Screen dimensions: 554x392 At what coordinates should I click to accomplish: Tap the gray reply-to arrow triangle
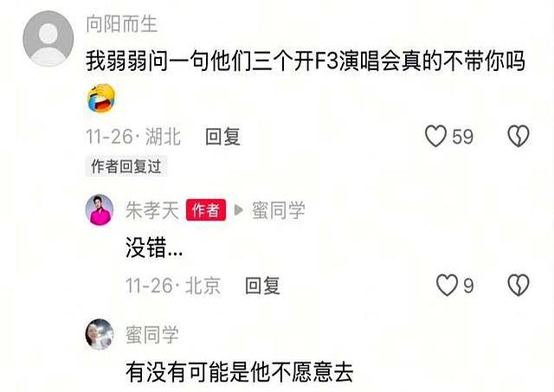pyautogui.click(x=239, y=210)
